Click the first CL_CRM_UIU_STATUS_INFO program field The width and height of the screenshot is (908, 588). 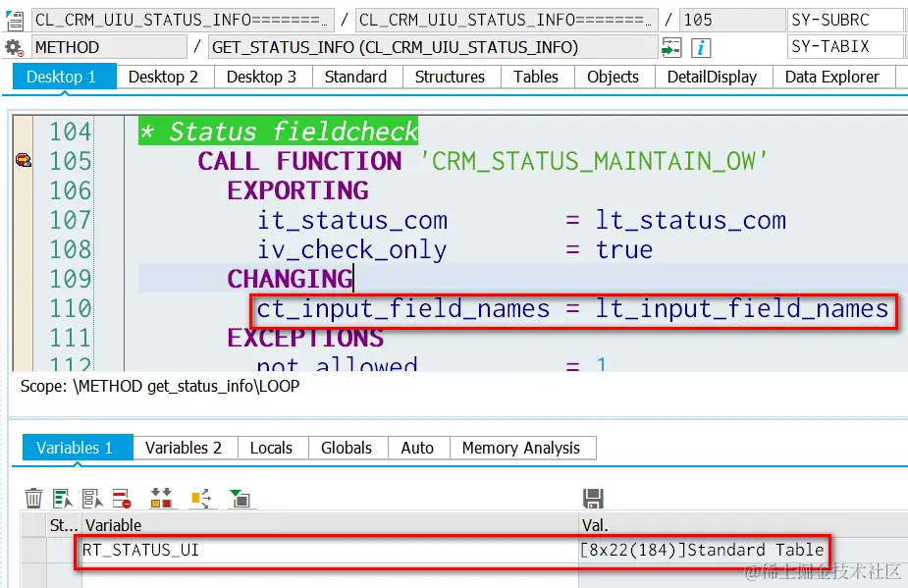[183, 20]
